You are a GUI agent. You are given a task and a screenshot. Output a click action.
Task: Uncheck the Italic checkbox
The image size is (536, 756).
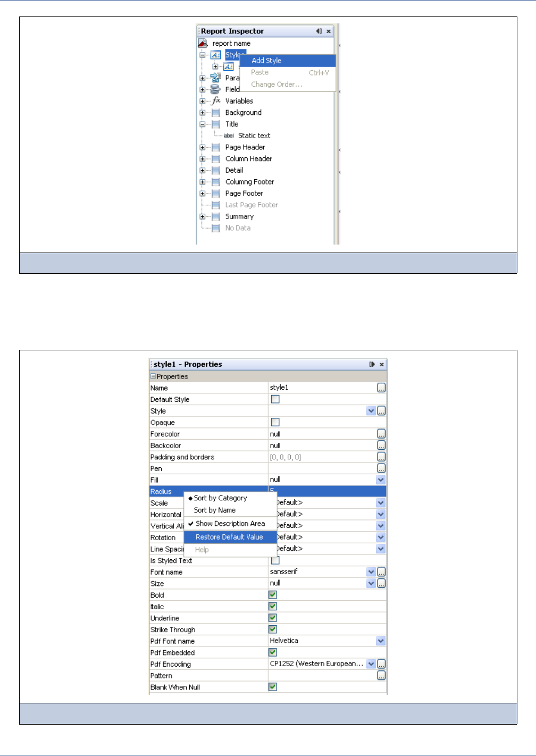[273, 607]
